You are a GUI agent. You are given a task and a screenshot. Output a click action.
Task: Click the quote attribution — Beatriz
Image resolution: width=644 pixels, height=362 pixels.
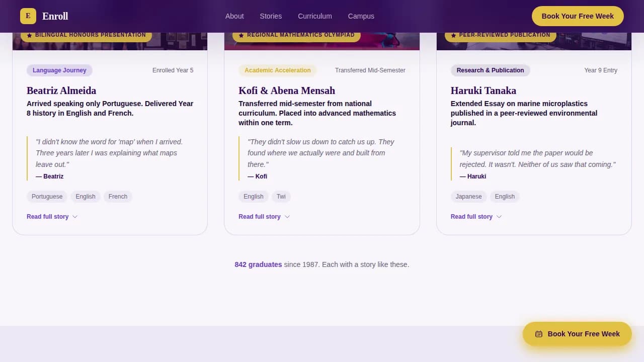49,176
